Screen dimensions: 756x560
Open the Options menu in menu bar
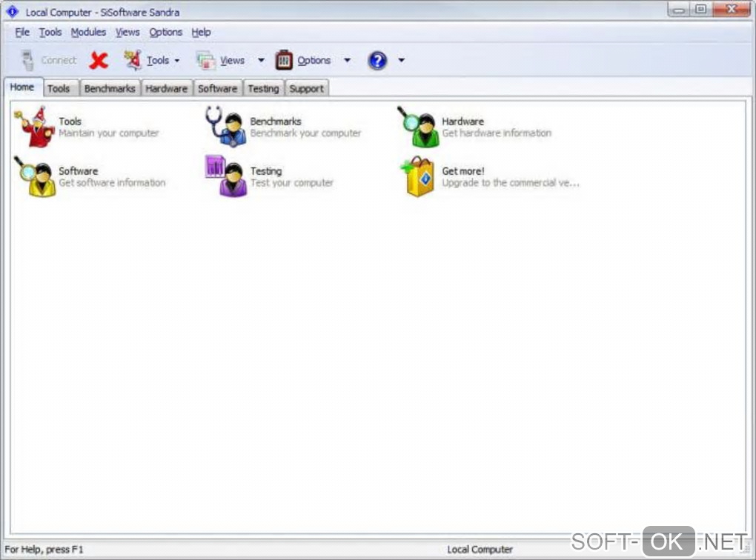coord(165,33)
